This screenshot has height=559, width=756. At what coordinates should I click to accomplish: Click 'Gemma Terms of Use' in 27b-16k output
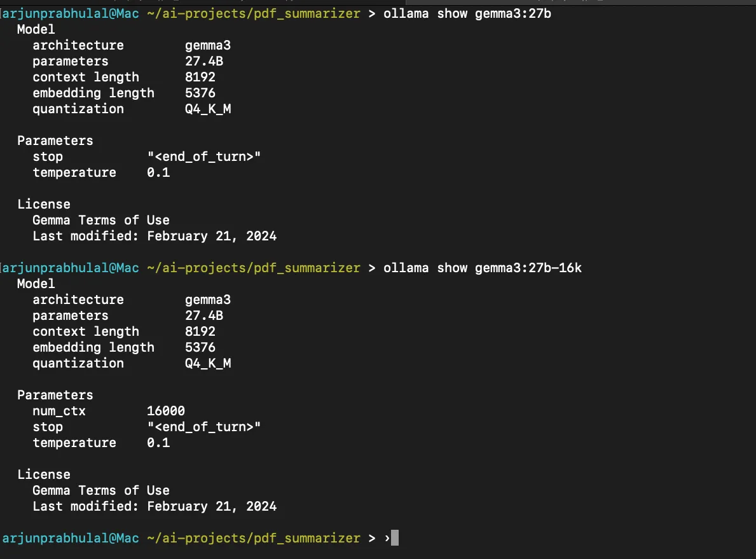tap(100, 490)
